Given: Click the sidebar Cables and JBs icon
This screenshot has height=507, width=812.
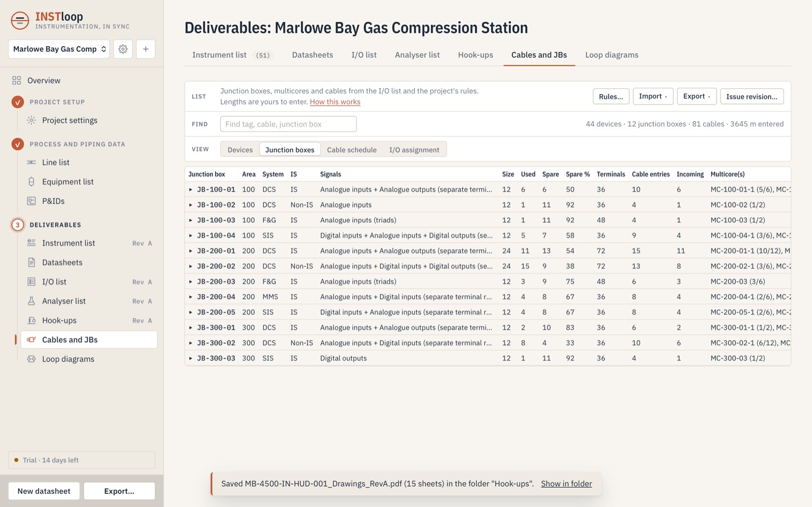Looking at the screenshot, I should tap(31, 340).
